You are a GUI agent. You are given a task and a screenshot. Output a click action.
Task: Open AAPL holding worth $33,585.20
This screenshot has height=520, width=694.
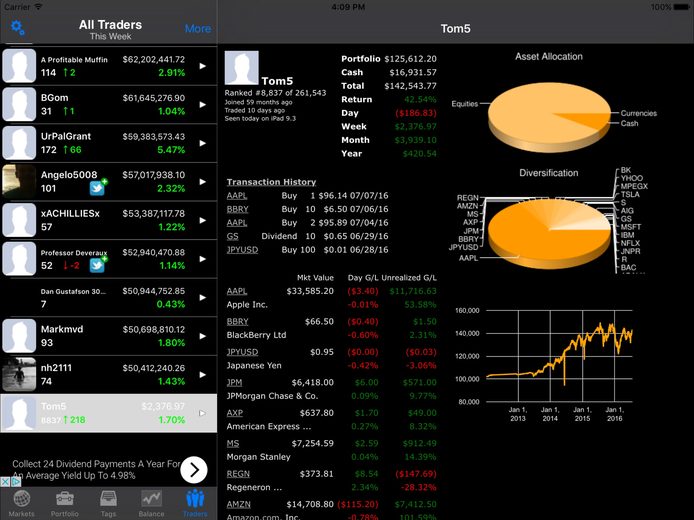(x=237, y=291)
